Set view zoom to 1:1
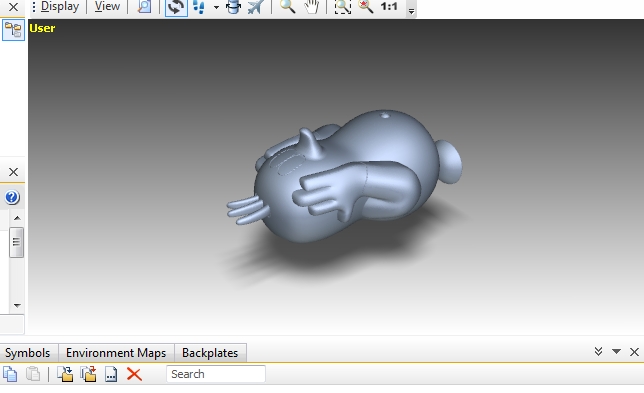644x393 pixels. point(389,7)
